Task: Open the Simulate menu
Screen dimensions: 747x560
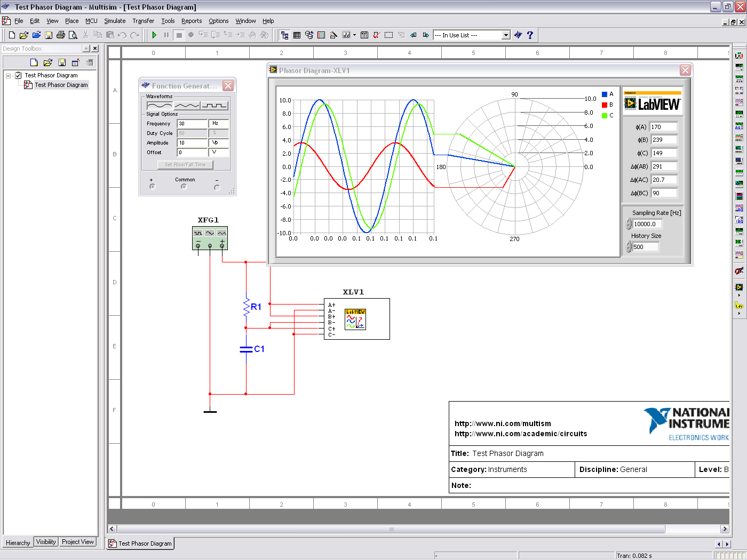Action: 114,21
